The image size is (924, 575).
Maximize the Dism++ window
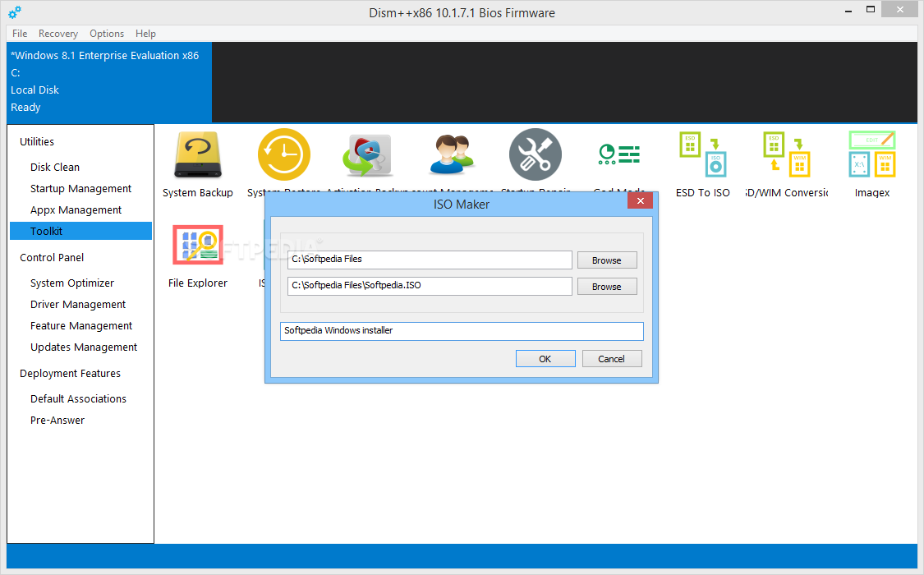click(x=871, y=10)
